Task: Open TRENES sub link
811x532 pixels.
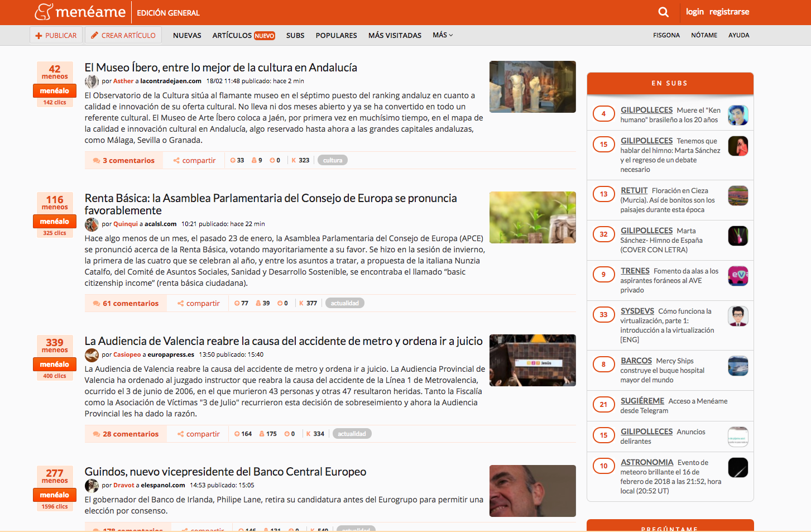Action: [x=635, y=271]
